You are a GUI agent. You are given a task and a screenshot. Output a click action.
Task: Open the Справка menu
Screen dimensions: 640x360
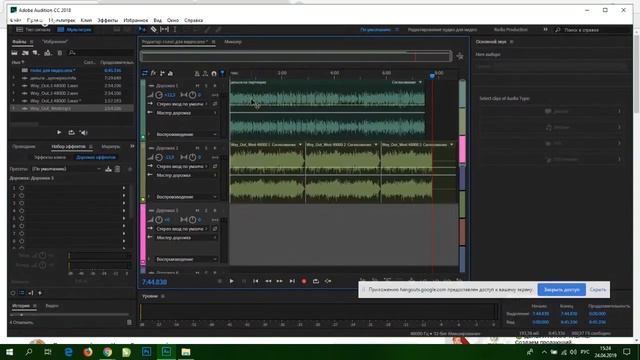click(193, 20)
